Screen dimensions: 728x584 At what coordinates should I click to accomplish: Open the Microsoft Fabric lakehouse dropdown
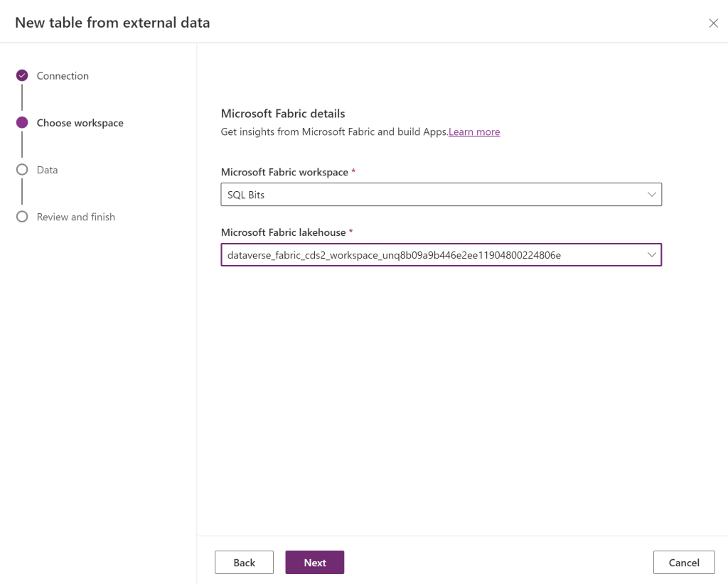coord(441,255)
